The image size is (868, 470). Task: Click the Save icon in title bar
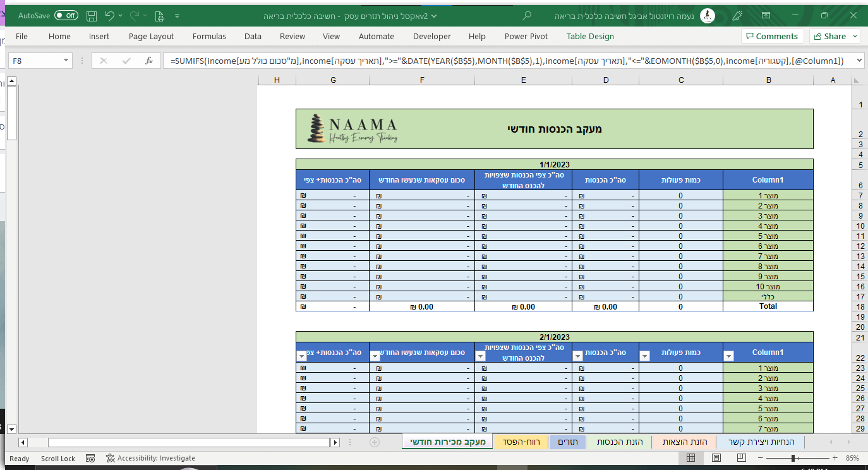[92, 15]
